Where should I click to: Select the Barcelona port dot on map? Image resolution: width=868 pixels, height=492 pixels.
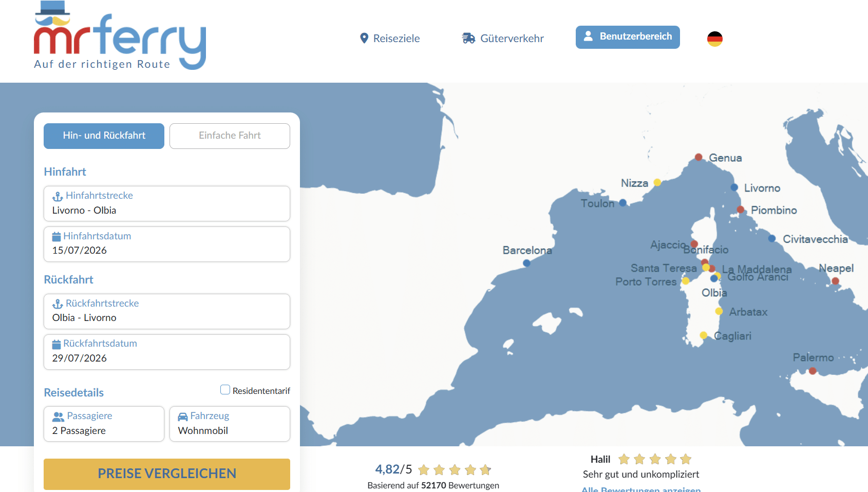[526, 263]
